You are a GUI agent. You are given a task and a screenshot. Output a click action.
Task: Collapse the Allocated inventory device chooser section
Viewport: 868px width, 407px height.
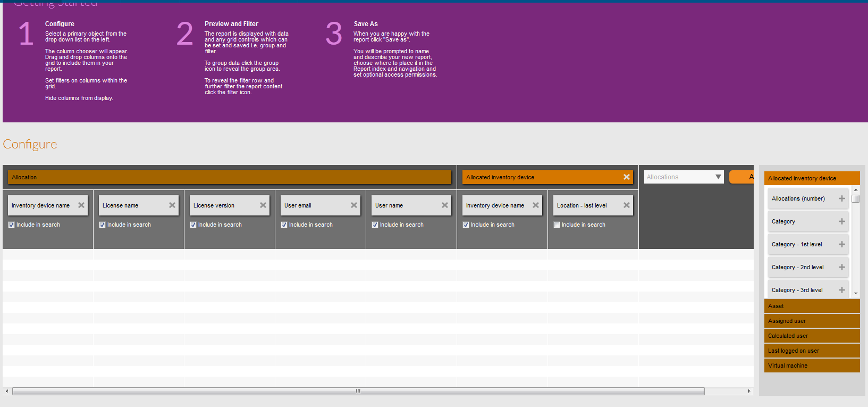[x=812, y=178]
